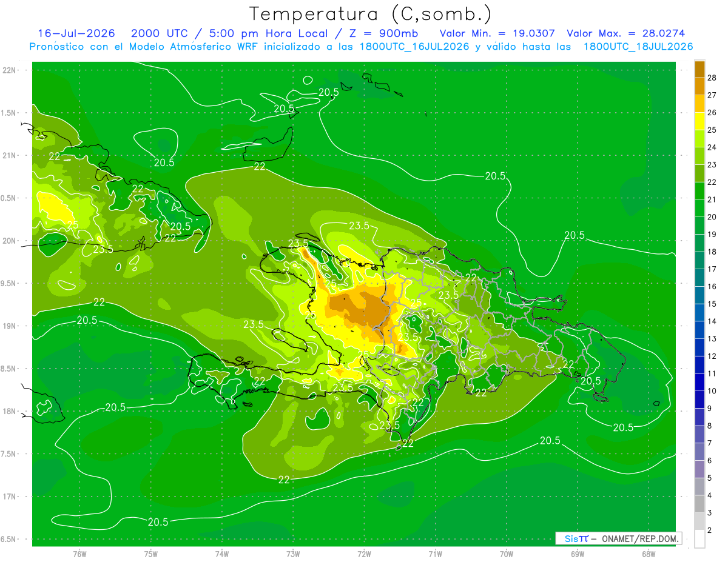Click the '68W' longitude axis label
The image size is (728, 562).
point(649,554)
